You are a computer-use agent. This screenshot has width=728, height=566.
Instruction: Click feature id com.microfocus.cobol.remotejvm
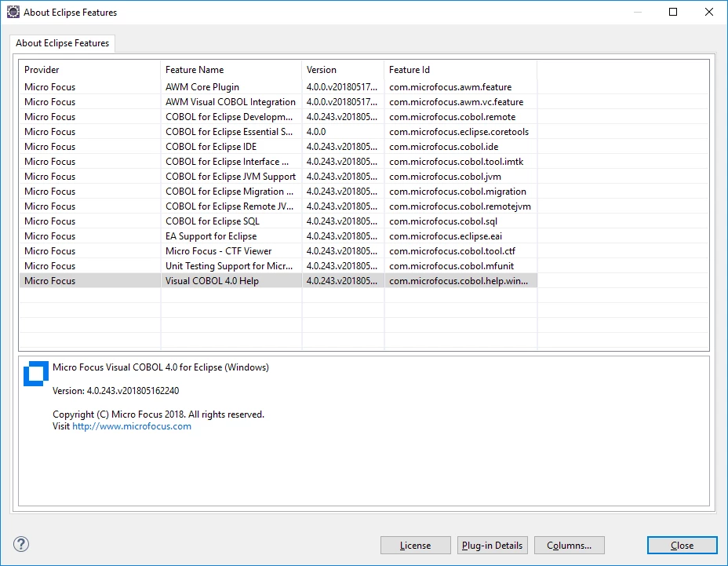click(460, 206)
